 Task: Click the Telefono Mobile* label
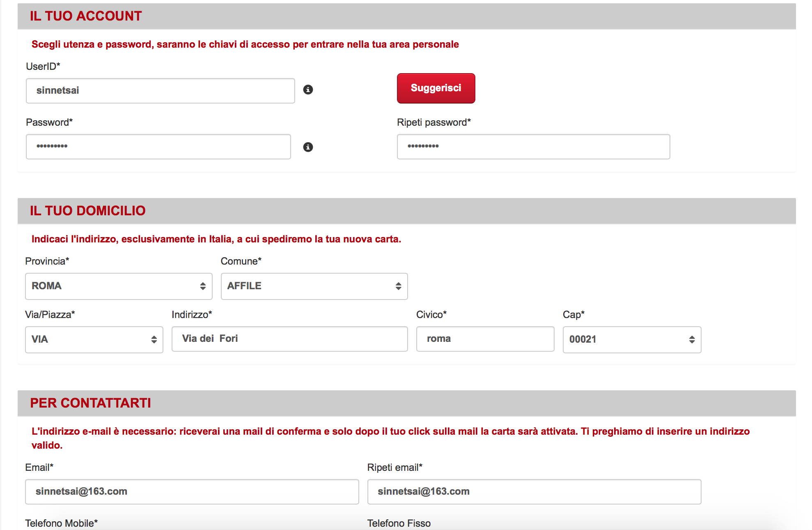62,523
